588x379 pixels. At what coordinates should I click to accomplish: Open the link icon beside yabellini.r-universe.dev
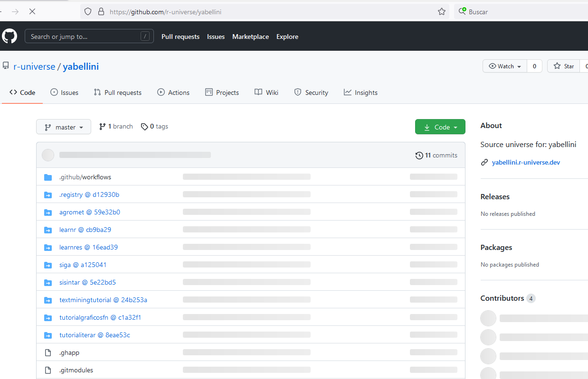click(x=484, y=162)
